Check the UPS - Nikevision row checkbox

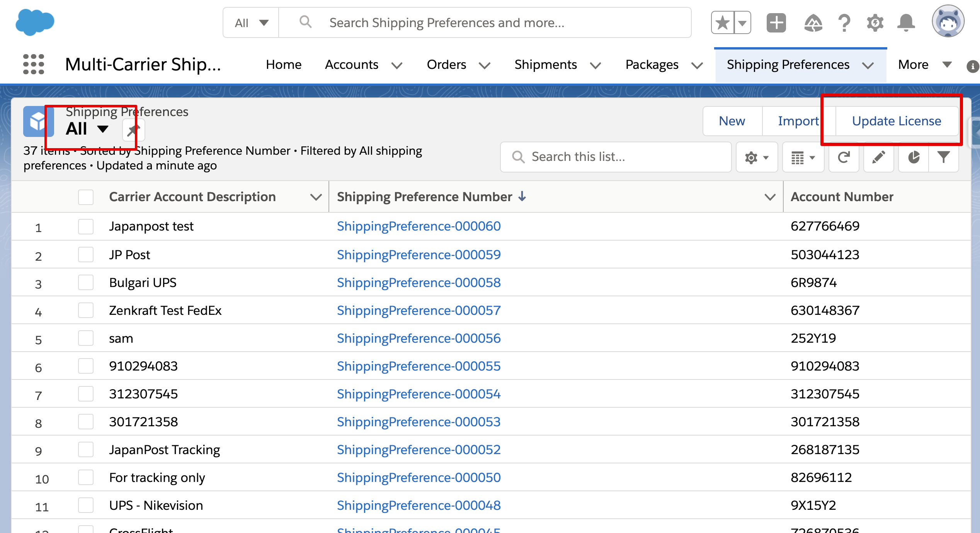pos(85,505)
